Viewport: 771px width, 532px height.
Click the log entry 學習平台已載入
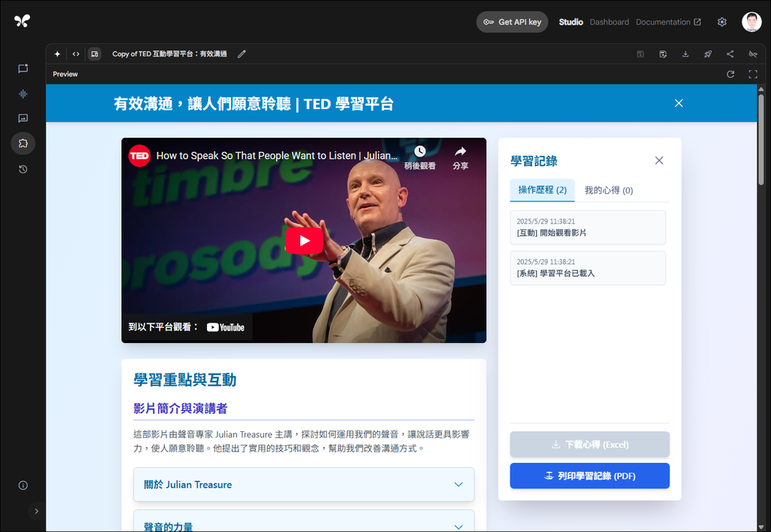587,268
